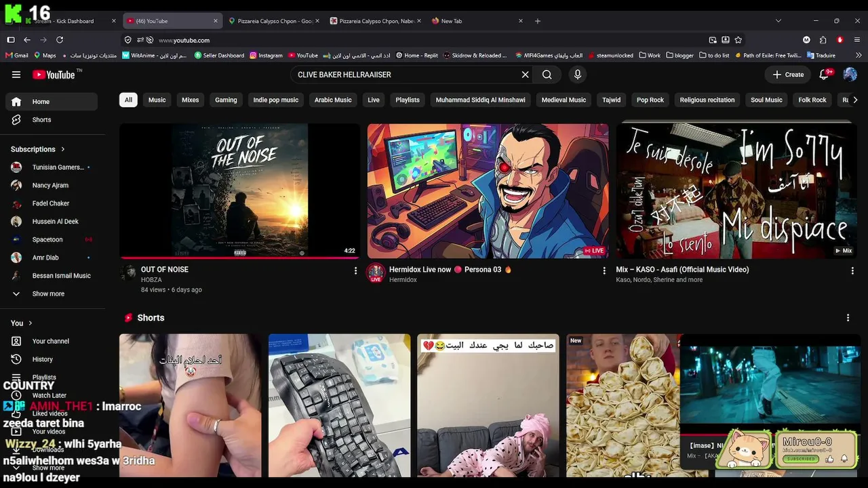Show more category chips with the arrow
This screenshot has width=868, height=488.
click(855, 100)
